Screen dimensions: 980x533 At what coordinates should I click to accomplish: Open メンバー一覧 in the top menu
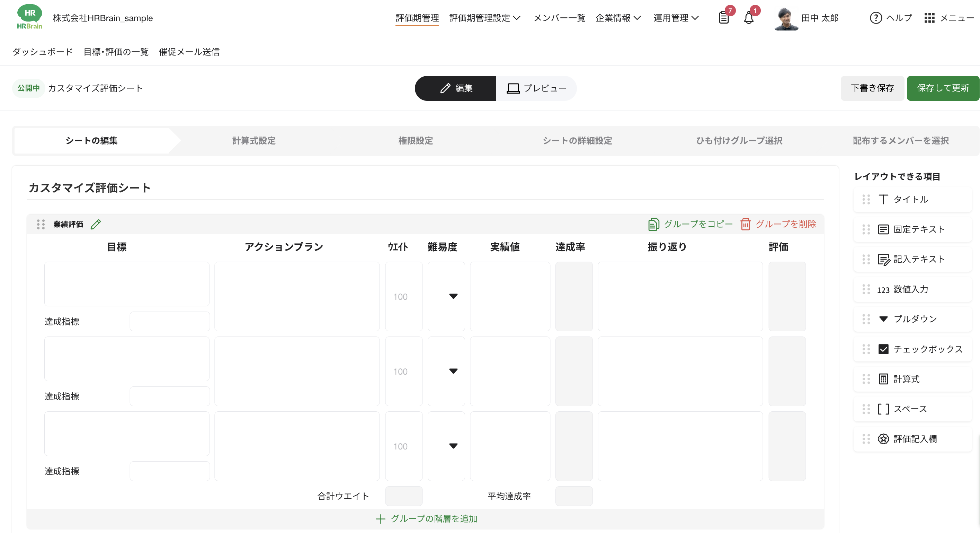click(x=560, y=18)
